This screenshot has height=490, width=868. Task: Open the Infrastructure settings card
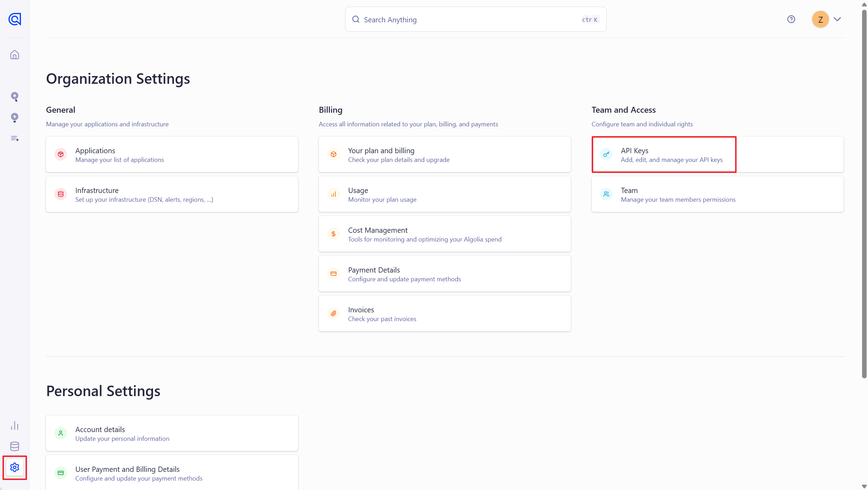pyautogui.click(x=172, y=194)
